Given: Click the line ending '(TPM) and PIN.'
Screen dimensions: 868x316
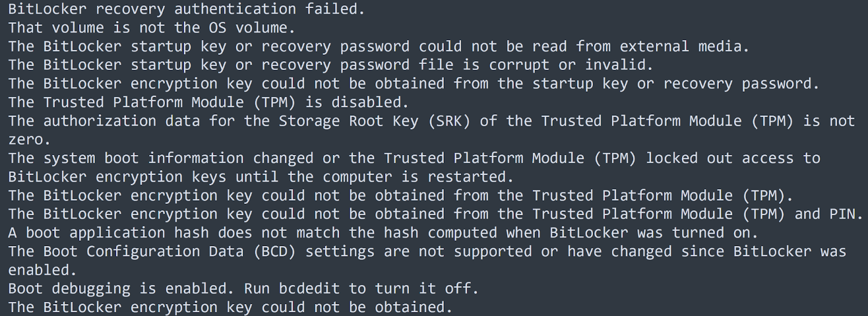Looking at the screenshot, I should [436, 214].
